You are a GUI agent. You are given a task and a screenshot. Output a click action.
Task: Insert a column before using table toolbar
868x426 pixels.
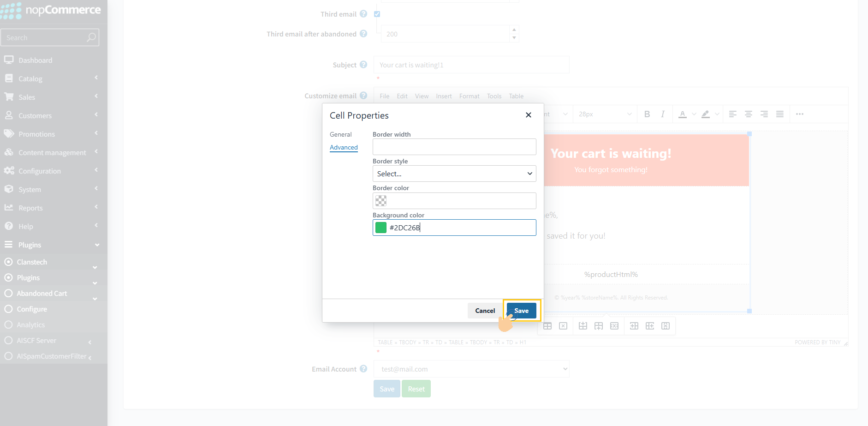(634, 326)
